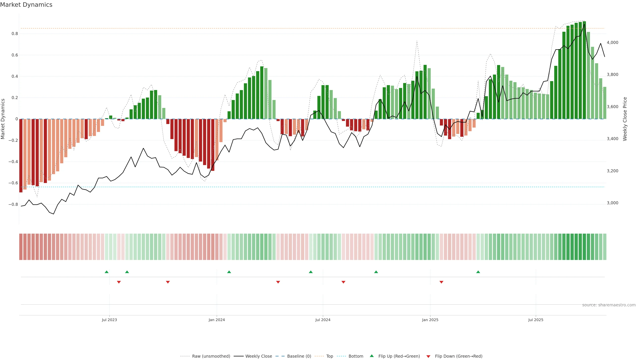The image size is (644, 362).
Task: Toggle the Baseline (0) legend entry
Action: (x=299, y=356)
